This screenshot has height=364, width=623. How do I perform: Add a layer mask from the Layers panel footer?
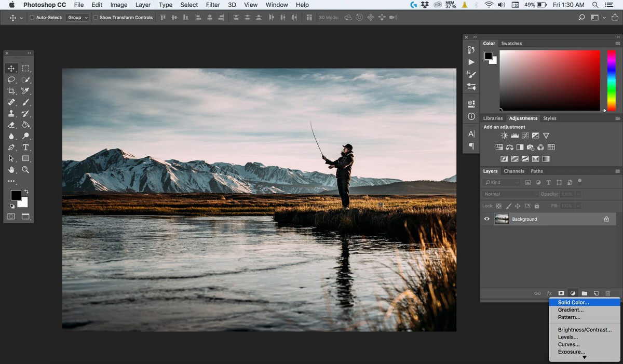click(561, 293)
